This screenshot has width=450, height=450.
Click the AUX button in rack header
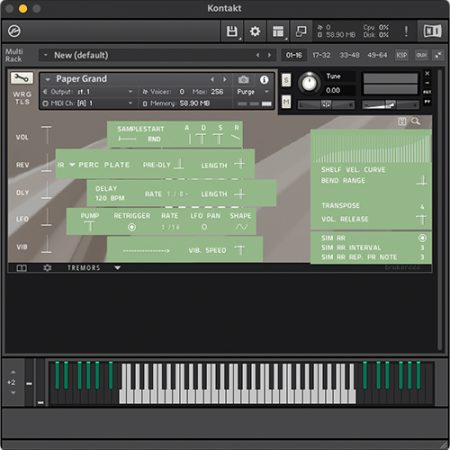(421, 55)
